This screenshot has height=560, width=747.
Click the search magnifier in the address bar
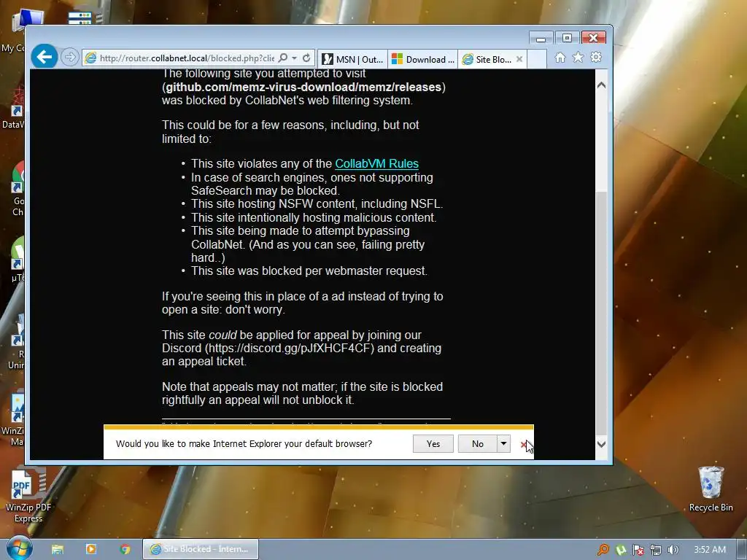click(x=283, y=58)
